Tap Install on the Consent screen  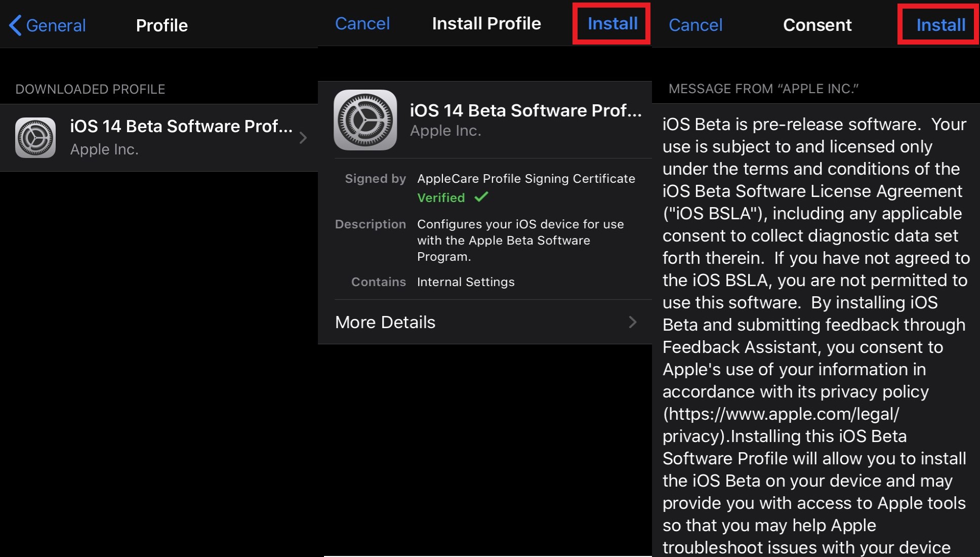[x=938, y=25]
